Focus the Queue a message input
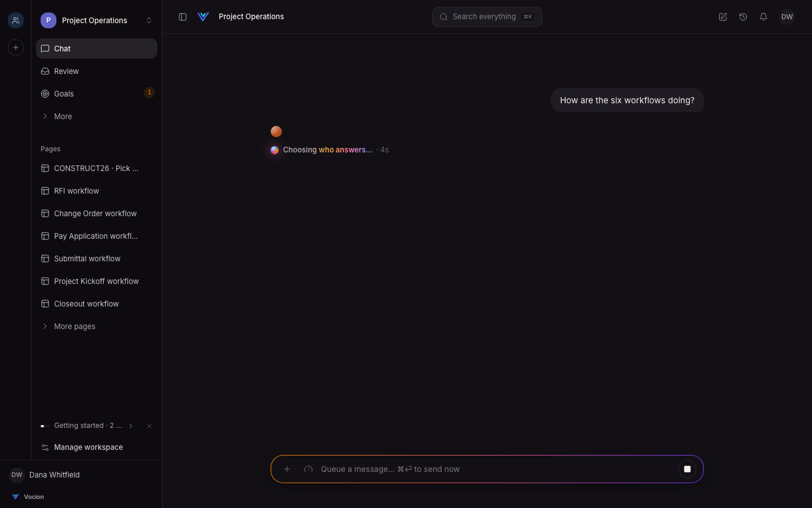 (x=496, y=469)
